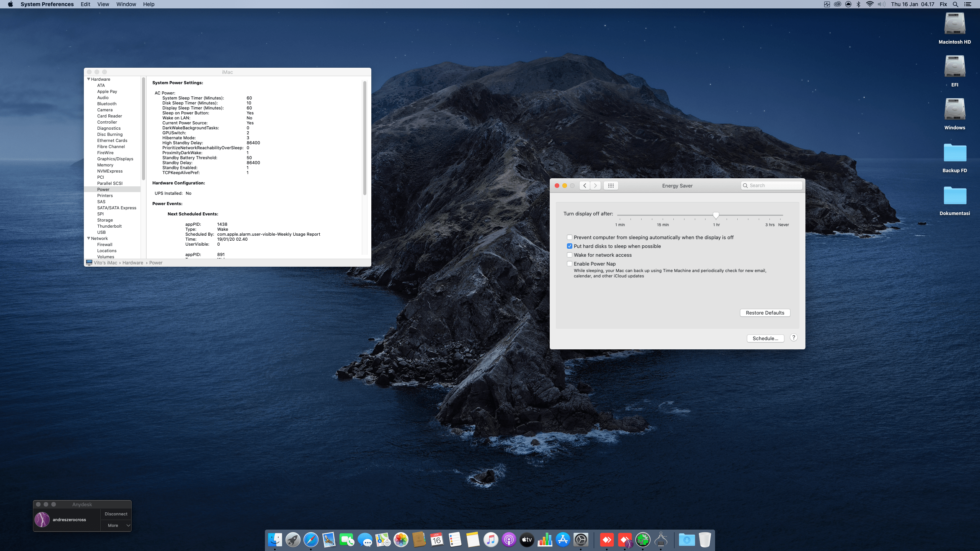This screenshot has width=980, height=551.
Task: Open the Window menu
Action: (126, 4)
